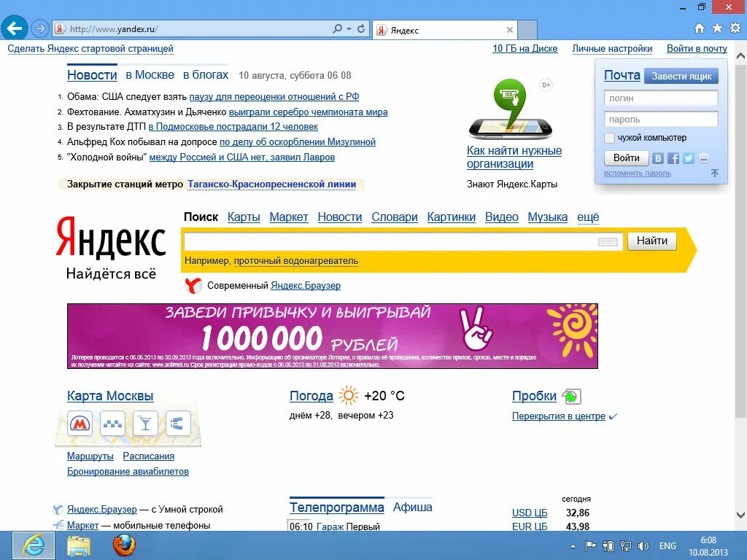Viewport: 747px width, 560px height.
Task: Log in via Facebook icon
Action: (x=673, y=158)
